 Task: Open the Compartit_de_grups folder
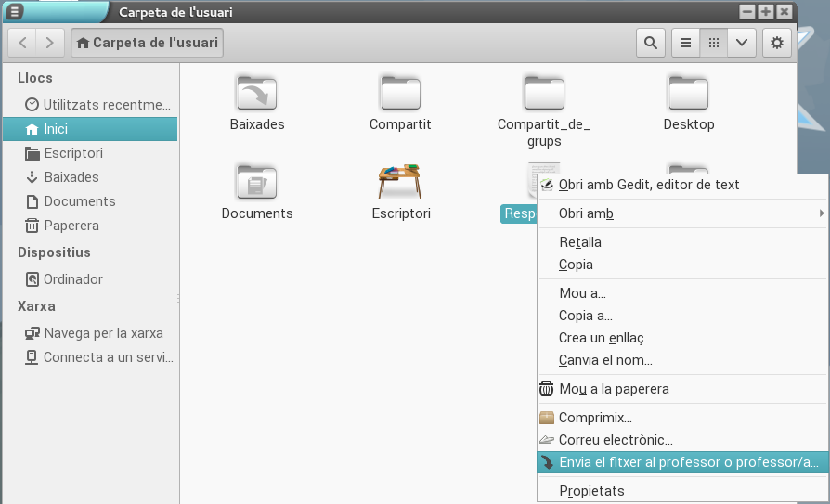(544, 93)
